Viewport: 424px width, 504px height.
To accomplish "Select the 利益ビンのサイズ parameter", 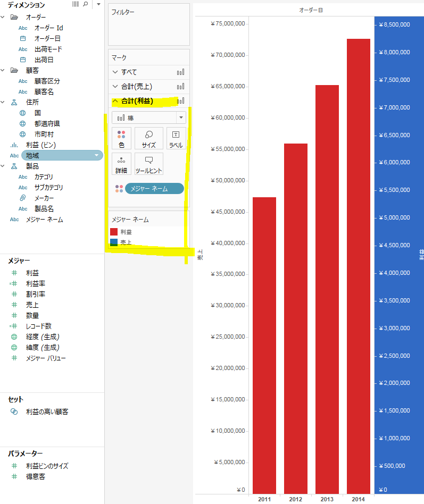I will coord(47,466).
